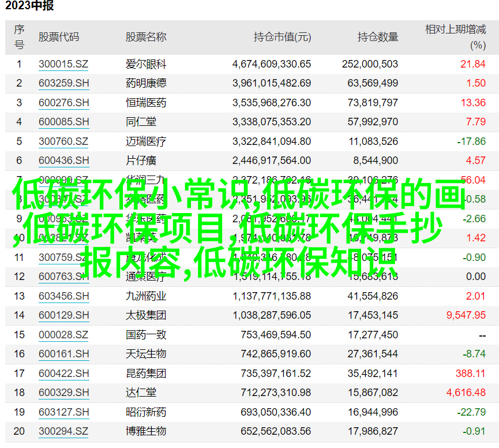The width and height of the screenshot is (499, 448).
Task: Open stock code link 600422.SH
Action: click(x=63, y=374)
